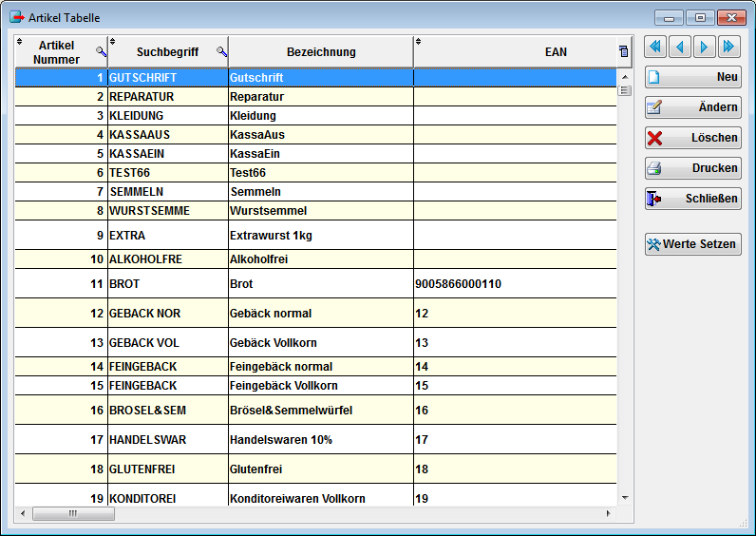The width and height of the screenshot is (756, 536).
Task: Click EAN cell 17
Action: click(515, 439)
